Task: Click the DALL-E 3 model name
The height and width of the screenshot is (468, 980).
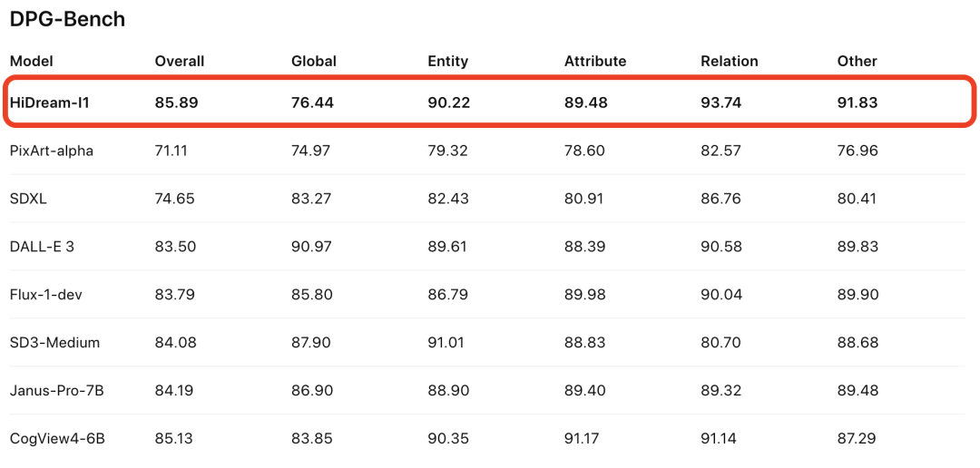Action: point(42,247)
